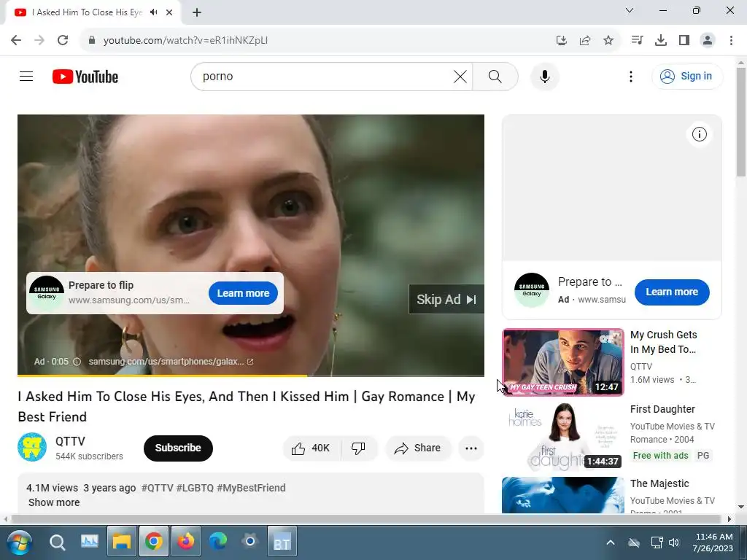Expand the tab search chevron

click(630, 10)
